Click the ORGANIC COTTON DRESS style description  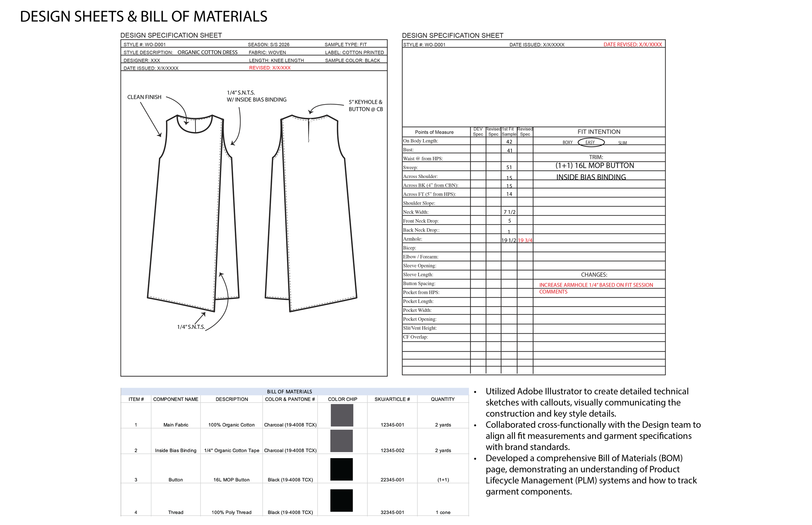(x=208, y=53)
